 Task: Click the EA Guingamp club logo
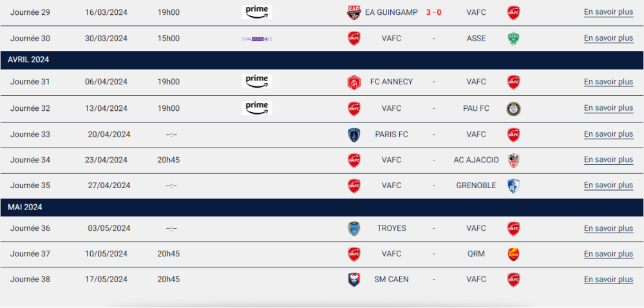coord(354,13)
